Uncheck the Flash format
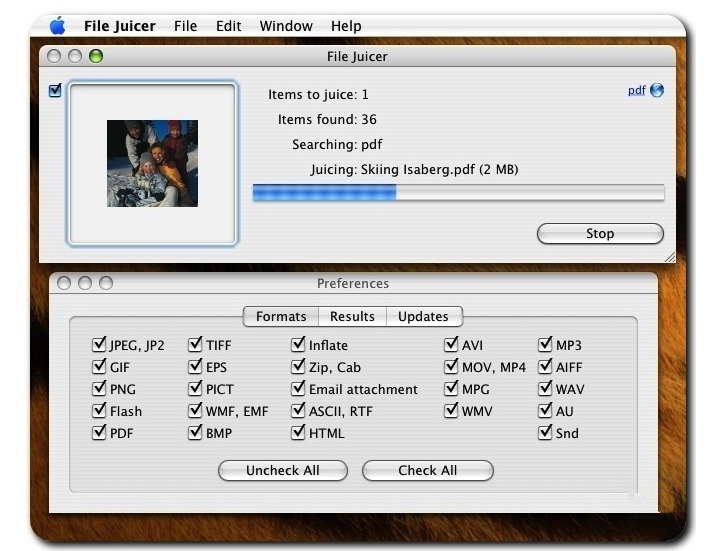The width and height of the screenshot is (716, 551). (x=99, y=410)
